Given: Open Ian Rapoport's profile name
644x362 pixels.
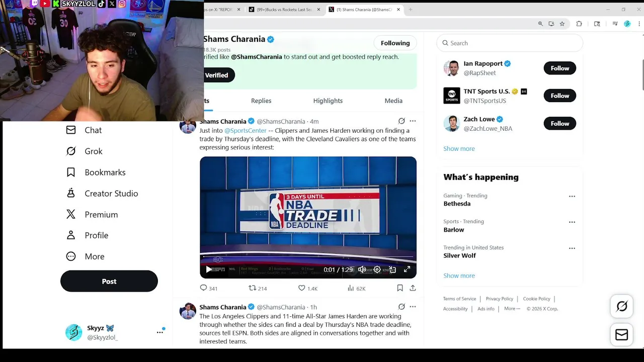Looking at the screenshot, I should pos(483,64).
